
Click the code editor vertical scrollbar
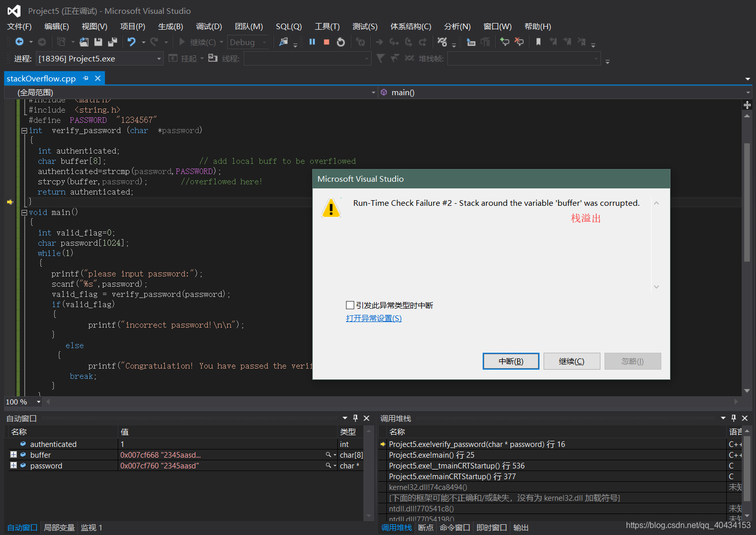(747, 202)
